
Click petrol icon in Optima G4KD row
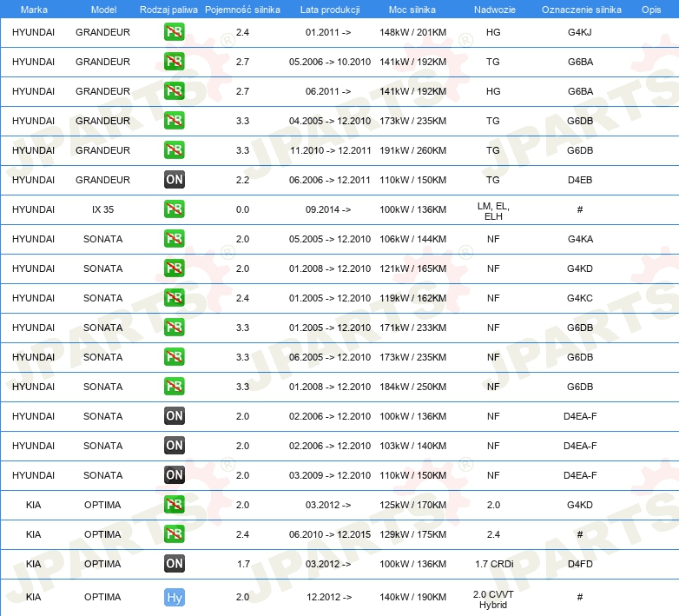pyautogui.click(x=174, y=504)
